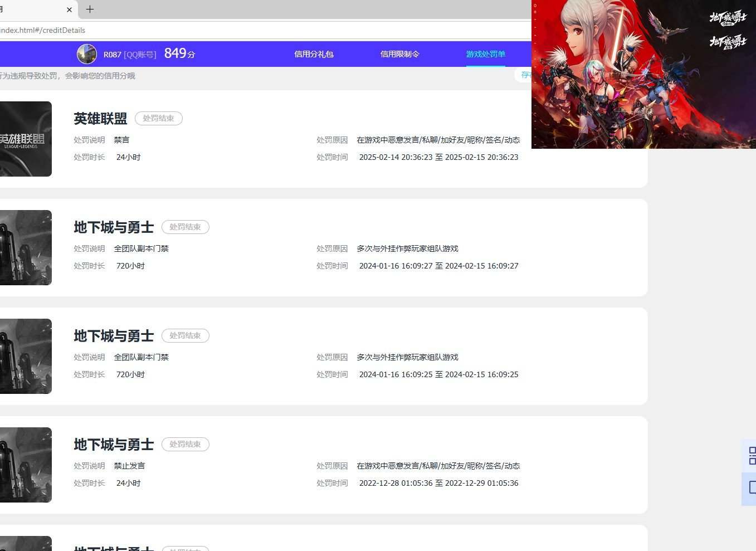The image size is (756, 551).
Task: Select the 2024-01-16 16:09:27 time range
Action: [x=438, y=266]
